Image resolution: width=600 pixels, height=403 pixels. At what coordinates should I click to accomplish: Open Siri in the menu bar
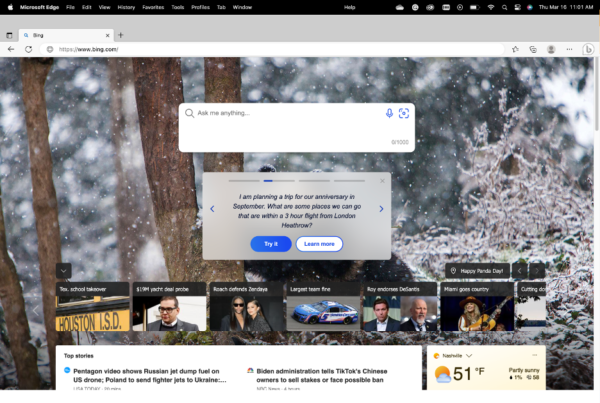530,7
